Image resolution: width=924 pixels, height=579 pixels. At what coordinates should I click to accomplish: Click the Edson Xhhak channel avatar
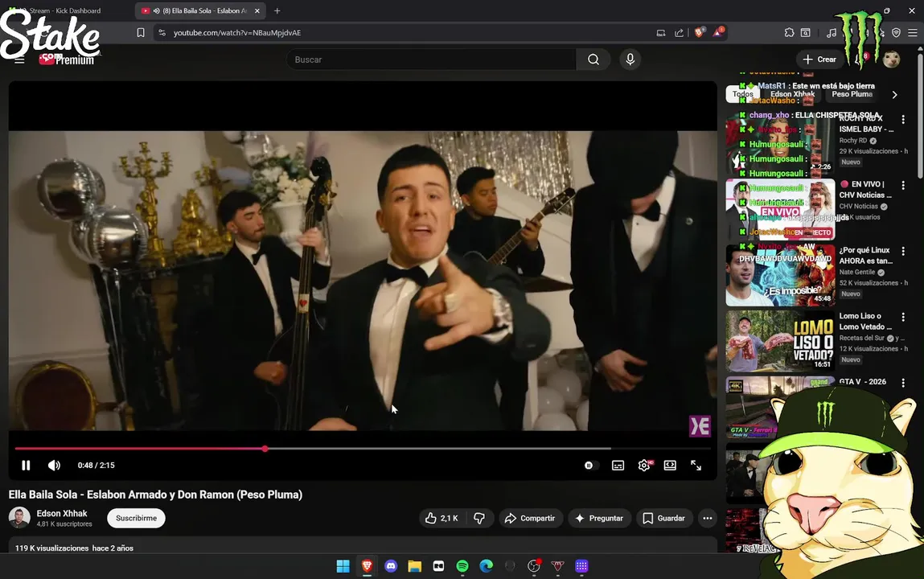coord(18,518)
